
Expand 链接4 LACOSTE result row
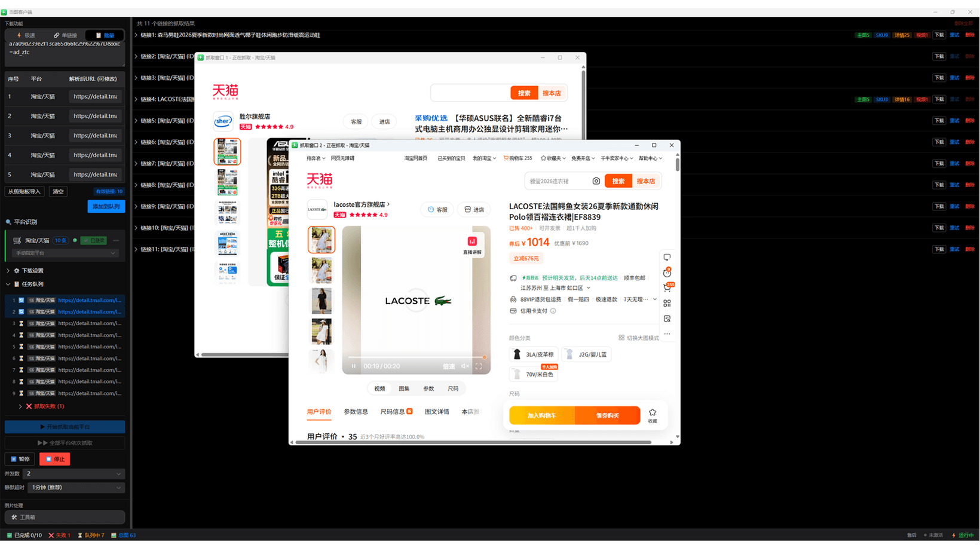click(136, 99)
